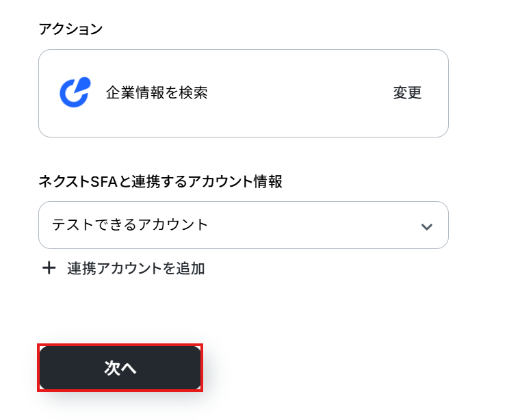Proceed to next step with 次へ

click(120, 368)
